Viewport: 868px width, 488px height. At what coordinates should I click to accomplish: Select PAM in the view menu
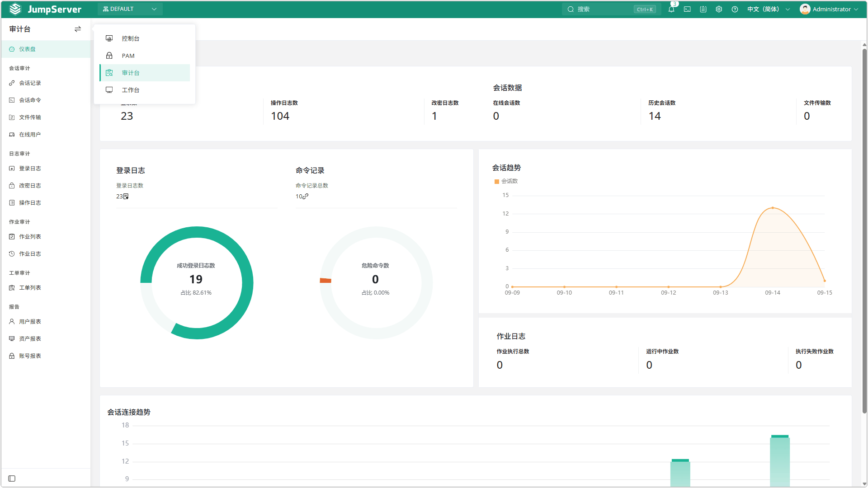(145, 56)
